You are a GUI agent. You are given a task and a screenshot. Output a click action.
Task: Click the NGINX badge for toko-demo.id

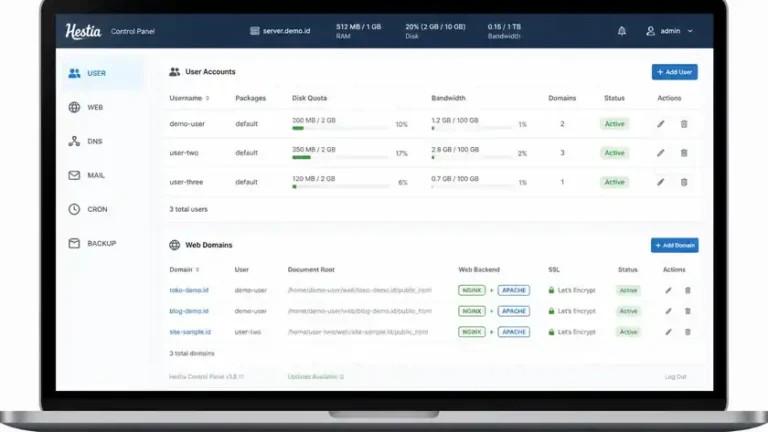tap(472, 290)
